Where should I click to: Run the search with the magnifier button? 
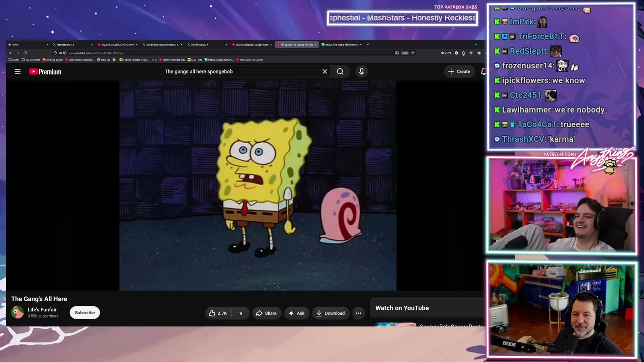[x=340, y=71]
